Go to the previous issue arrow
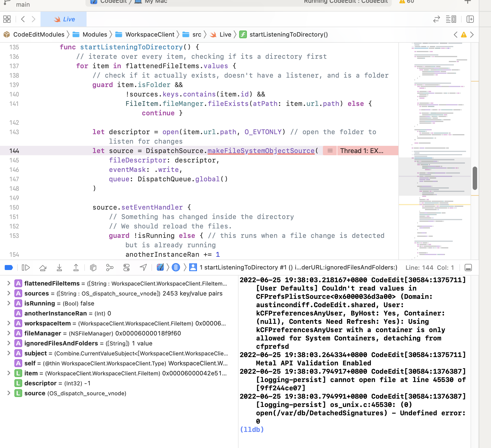The image size is (491, 448). tap(455, 35)
